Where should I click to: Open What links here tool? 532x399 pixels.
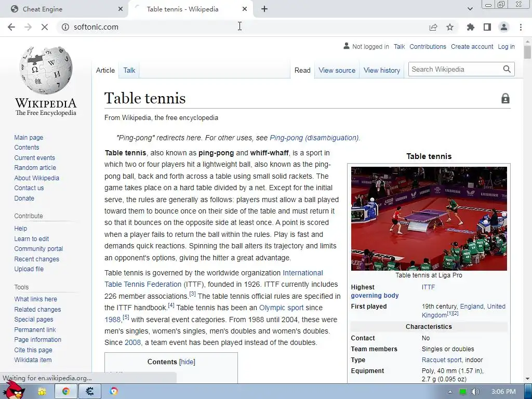(36, 299)
